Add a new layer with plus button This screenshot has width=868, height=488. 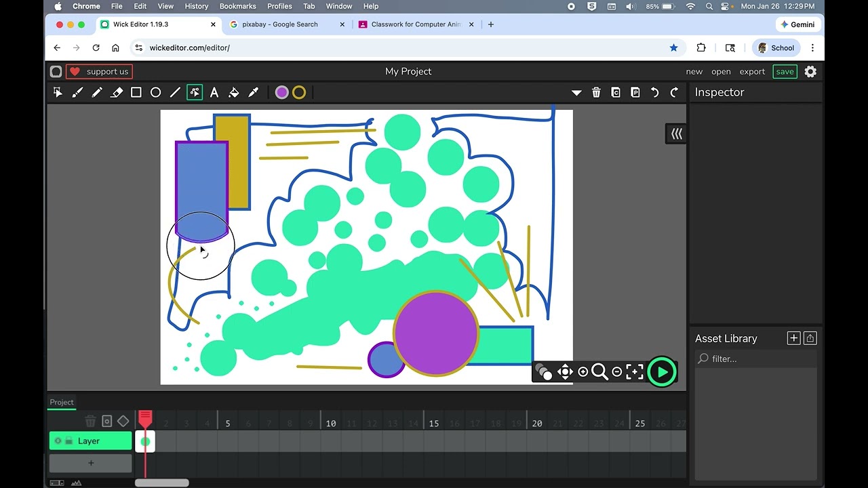click(91, 463)
